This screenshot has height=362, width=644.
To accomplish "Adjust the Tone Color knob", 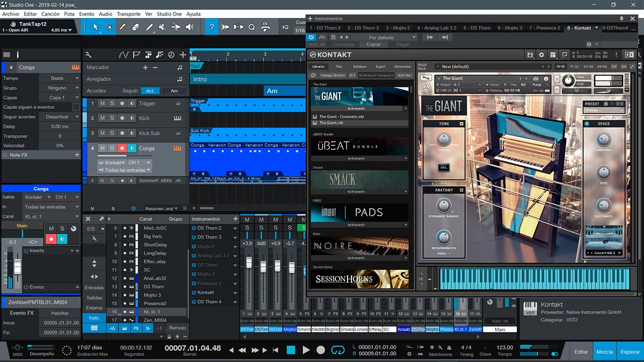I will (x=443, y=140).
